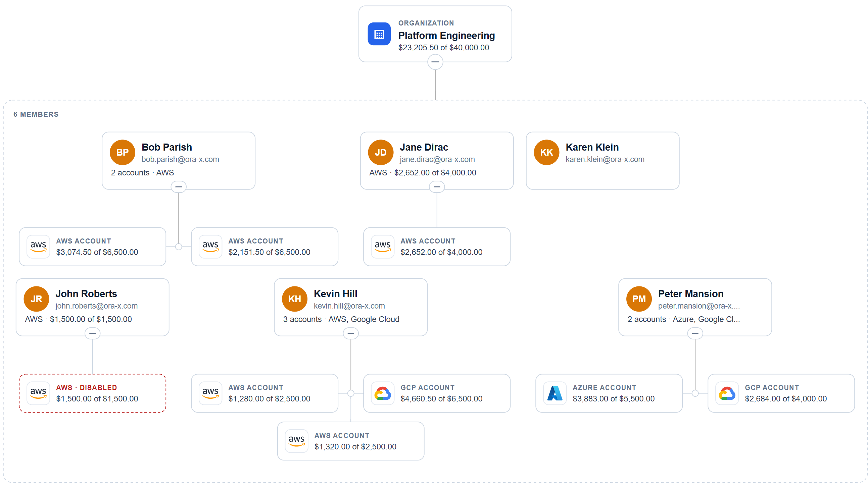Image resolution: width=868 pixels, height=491 pixels.
Task: Click AWS logo on $2,652.00 of $4,000.00 account card
Action: 382,247
